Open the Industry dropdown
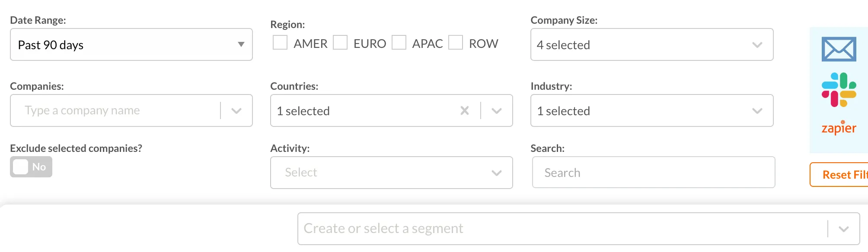This screenshot has width=868, height=252. coord(652,110)
